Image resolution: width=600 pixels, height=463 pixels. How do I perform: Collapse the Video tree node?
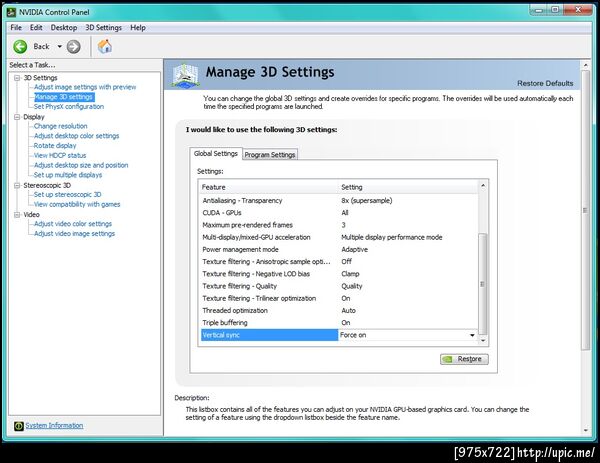coord(17,215)
